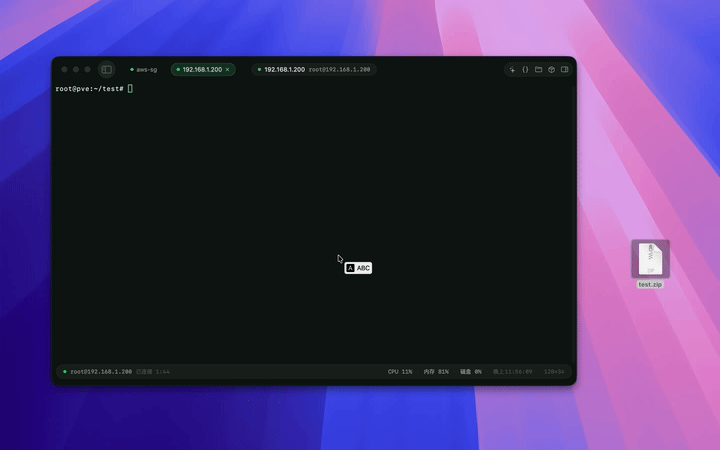Click the 120×34 terminal size indicator

(554, 372)
